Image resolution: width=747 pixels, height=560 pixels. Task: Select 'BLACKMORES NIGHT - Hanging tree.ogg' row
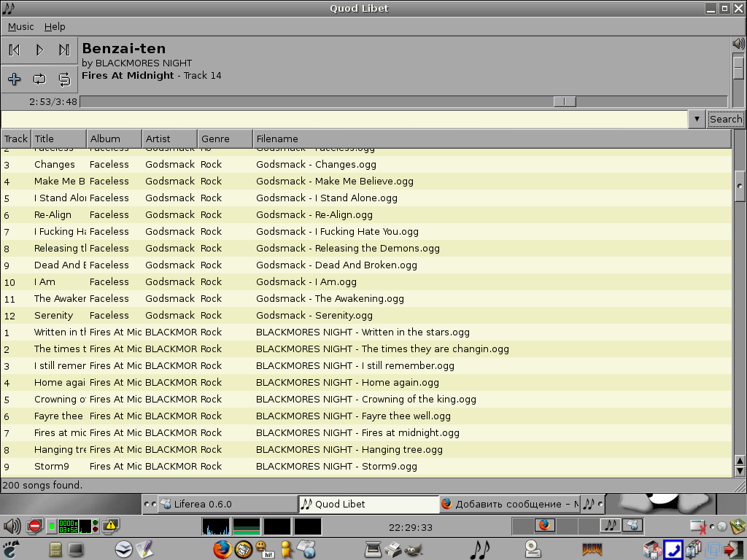[x=366, y=449]
